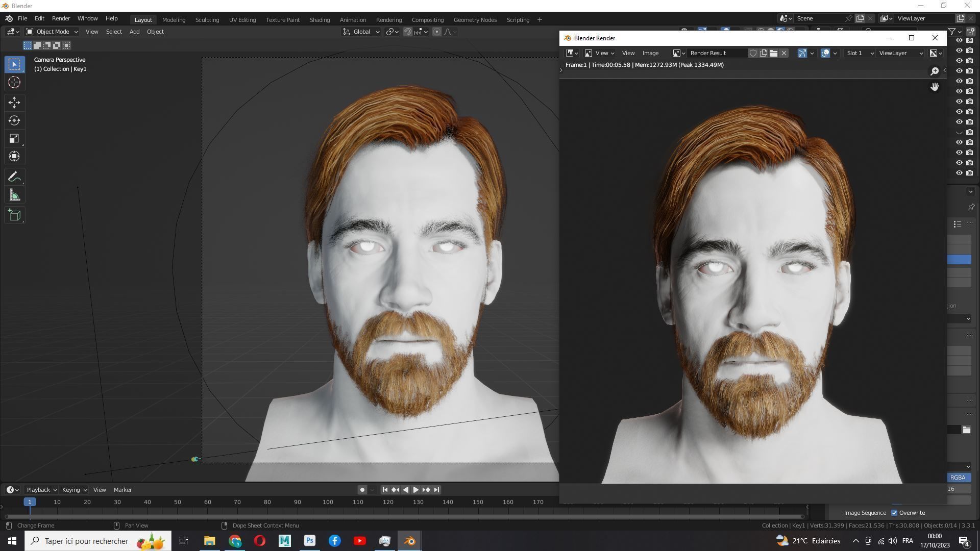Open the Add menu in 3D viewport
This screenshot has height=551, width=980.
(x=134, y=32)
